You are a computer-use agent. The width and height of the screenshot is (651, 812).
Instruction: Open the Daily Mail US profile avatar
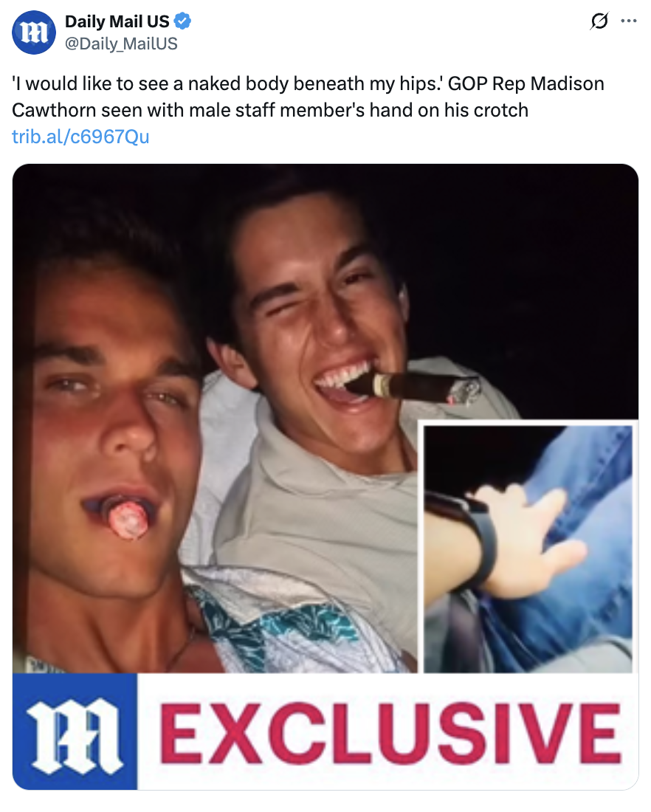[x=34, y=32]
